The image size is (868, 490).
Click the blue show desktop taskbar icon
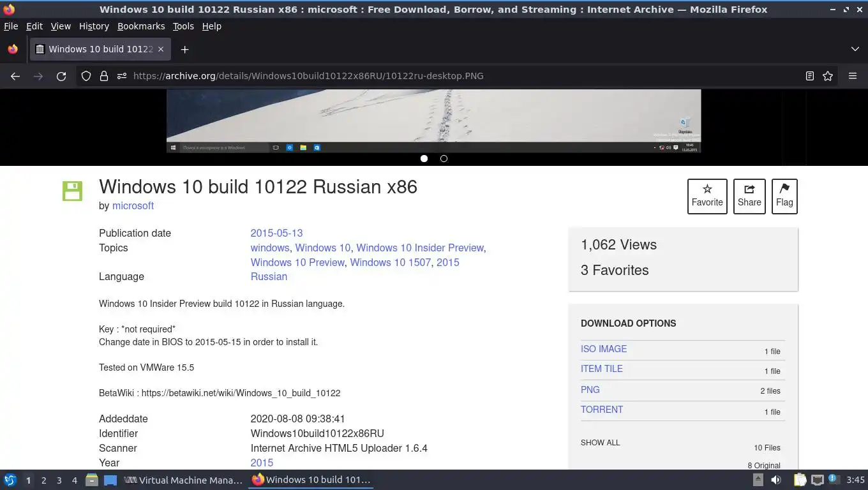click(x=110, y=480)
